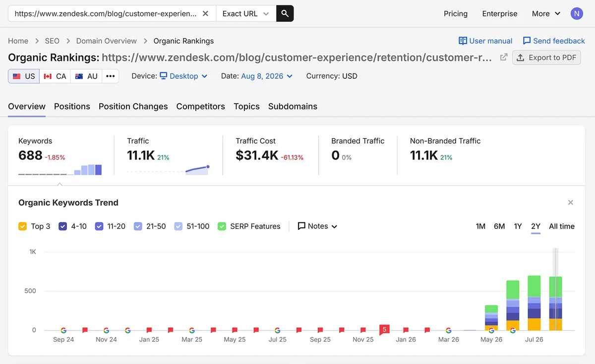This screenshot has width=595, height=364.
Task: Open the Device Desktop dropdown
Action: pyautogui.click(x=183, y=76)
